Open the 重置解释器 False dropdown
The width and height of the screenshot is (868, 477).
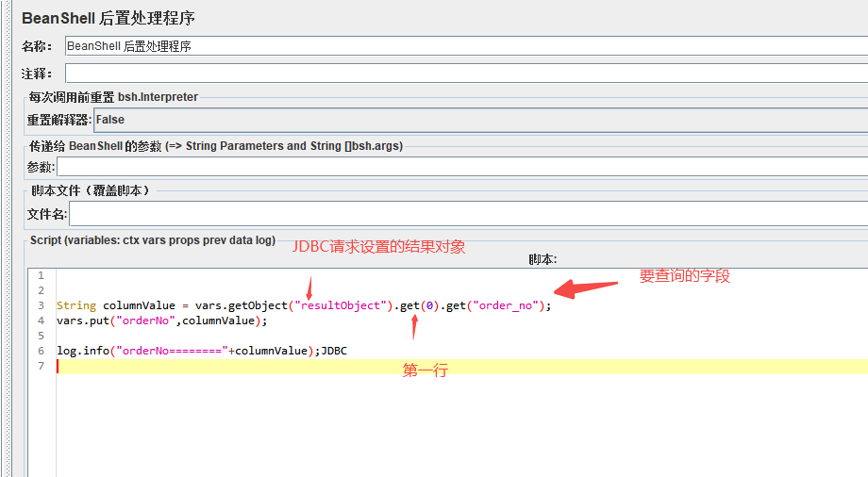pos(480,120)
